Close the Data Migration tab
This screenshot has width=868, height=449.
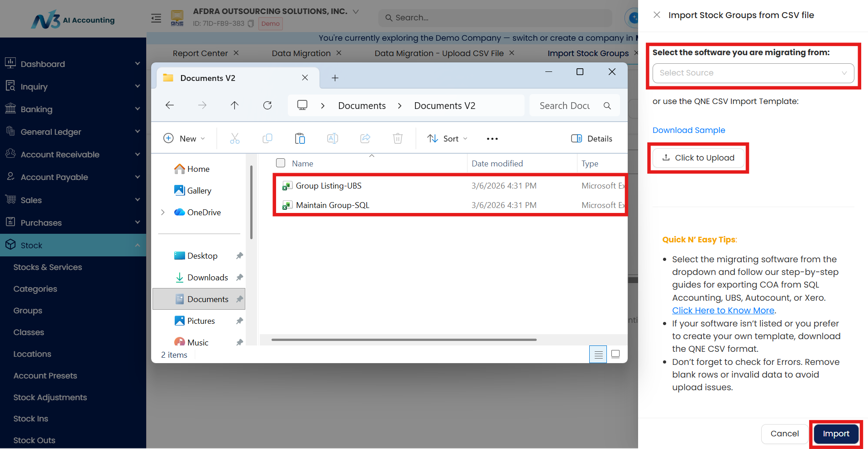coord(339,53)
